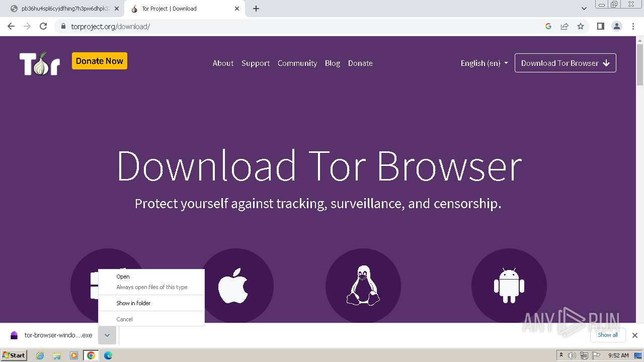The height and width of the screenshot is (362, 644).
Task: Close the downloads bar
Action: click(635, 335)
